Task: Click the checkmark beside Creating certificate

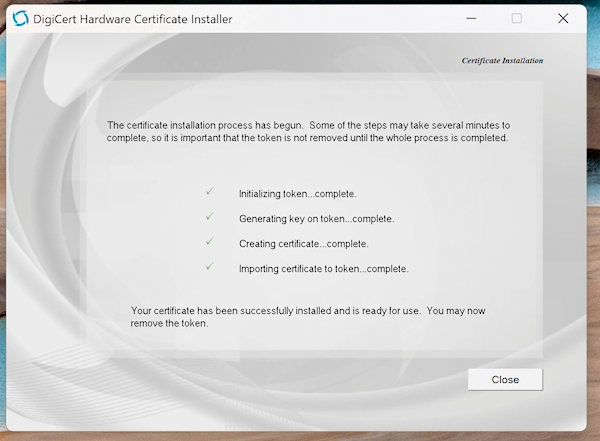Action: click(x=210, y=242)
